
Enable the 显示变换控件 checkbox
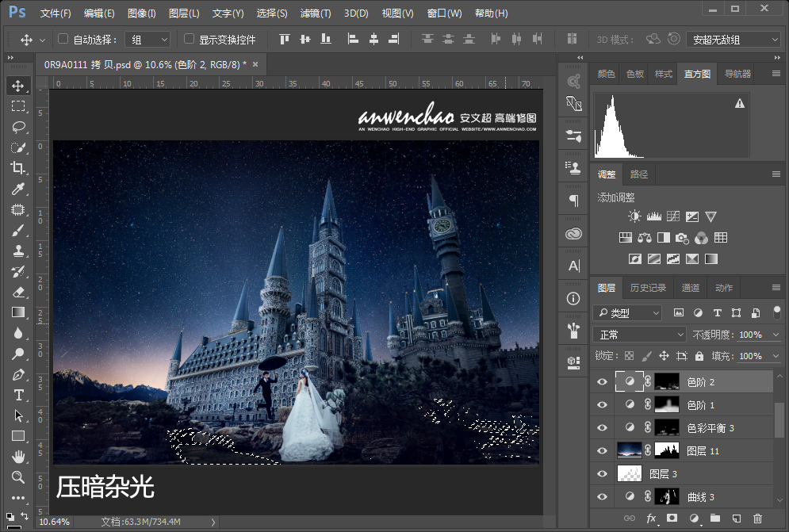[x=189, y=39]
